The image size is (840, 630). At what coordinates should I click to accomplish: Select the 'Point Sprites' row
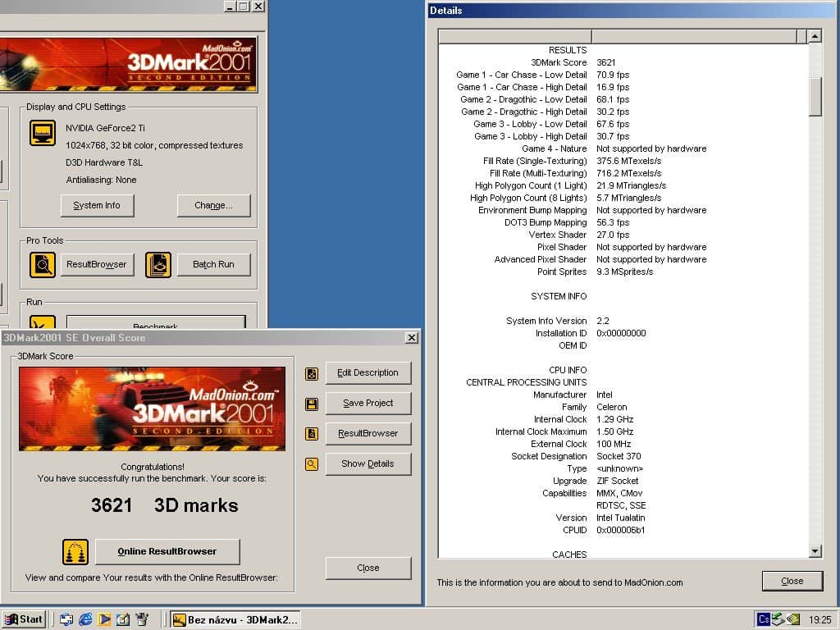click(x=623, y=272)
